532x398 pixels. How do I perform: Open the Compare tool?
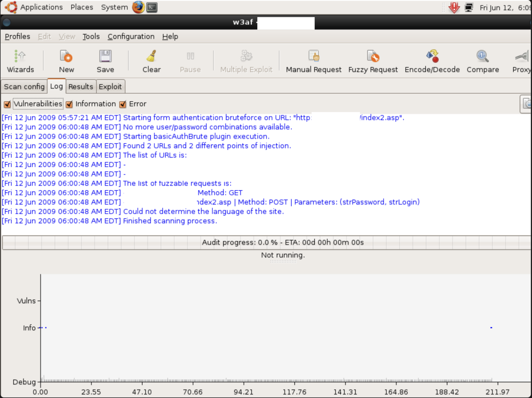coord(483,61)
